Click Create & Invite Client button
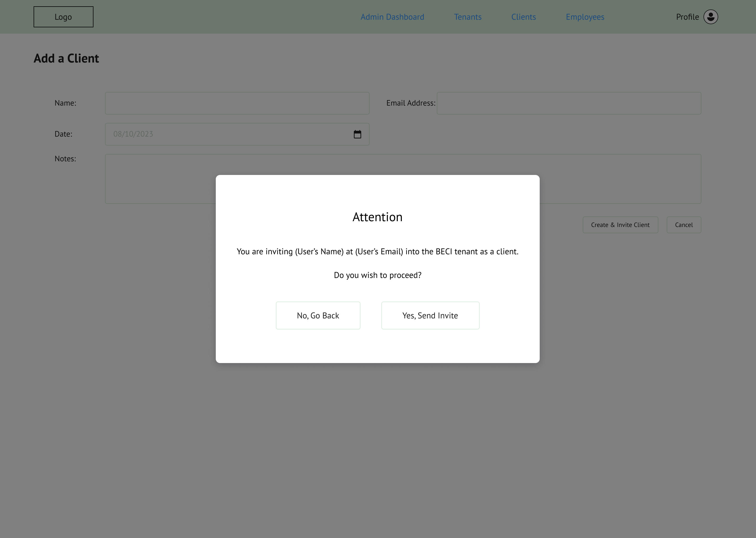The width and height of the screenshot is (756, 538). click(x=620, y=225)
